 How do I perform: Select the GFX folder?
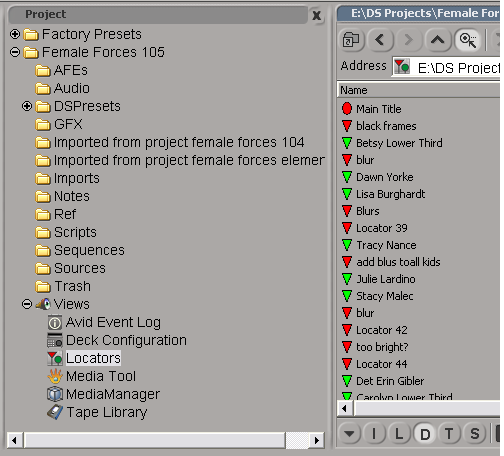pyautogui.click(x=59, y=124)
